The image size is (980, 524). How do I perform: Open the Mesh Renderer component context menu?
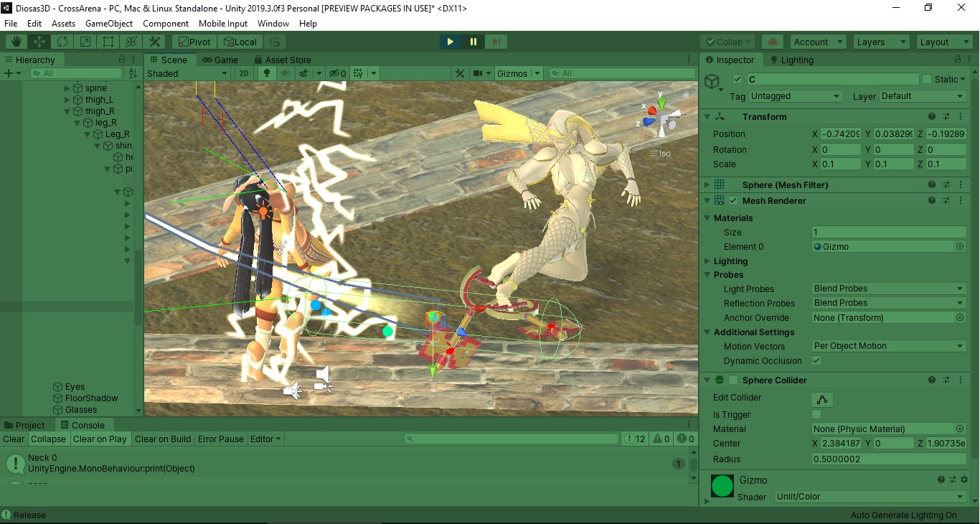click(961, 201)
